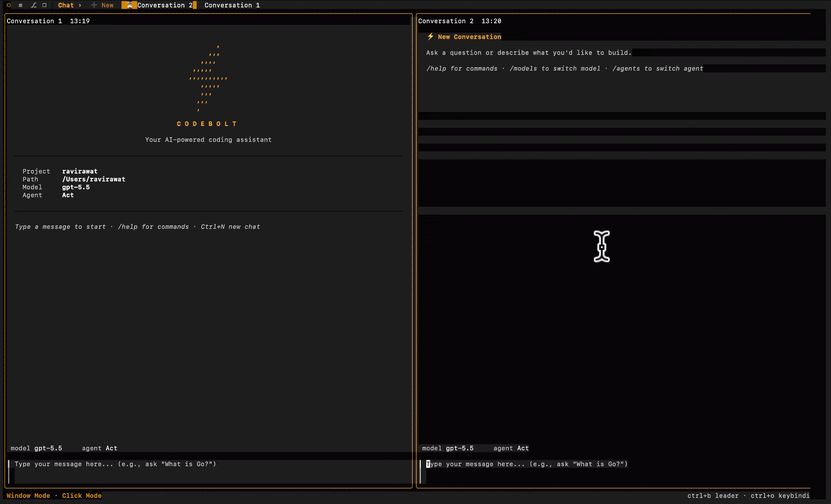
Task: Focus the Conversation 1 message input
Action: pos(209,471)
